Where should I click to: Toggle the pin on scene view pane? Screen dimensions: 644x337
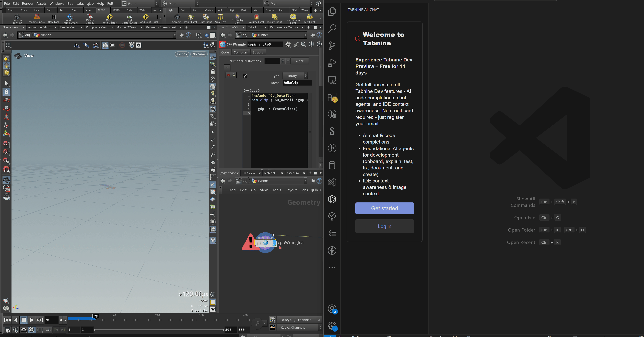[x=182, y=35]
